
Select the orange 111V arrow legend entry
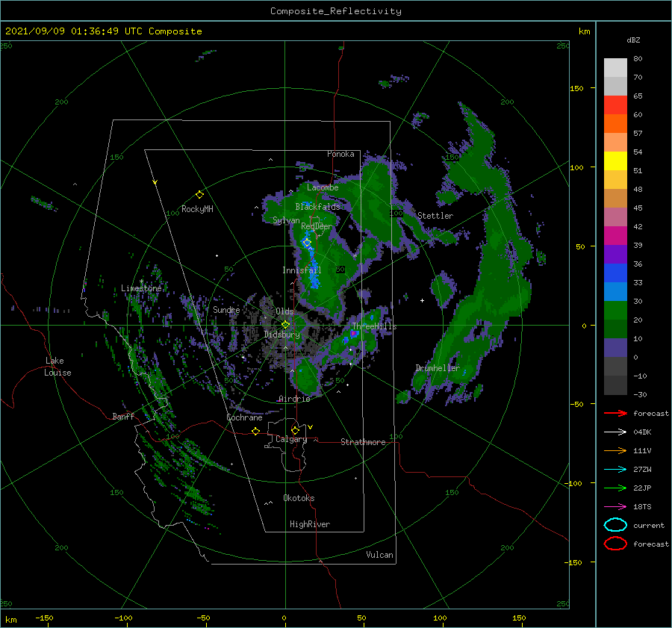pyautogui.click(x=615, y=450)
